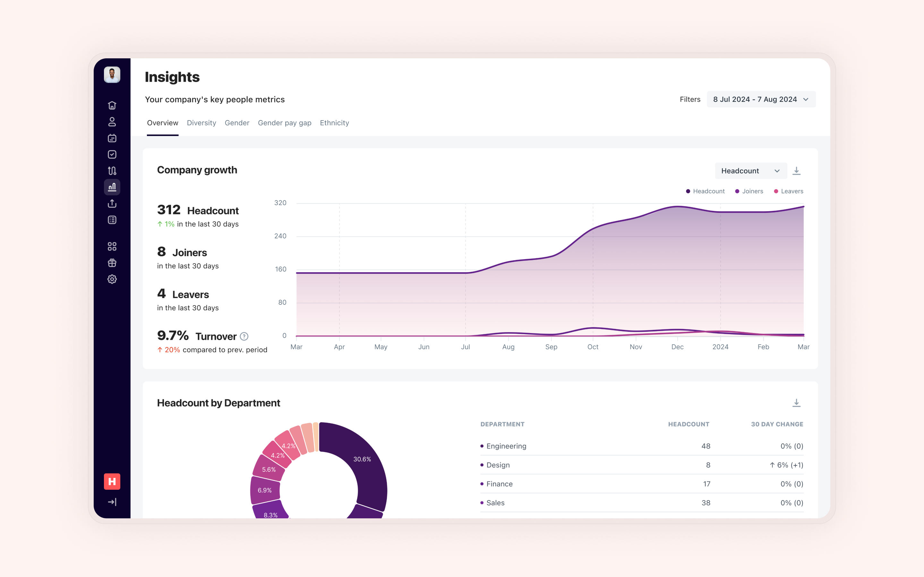Click the Turnover help question icon

tap(244, 336)
